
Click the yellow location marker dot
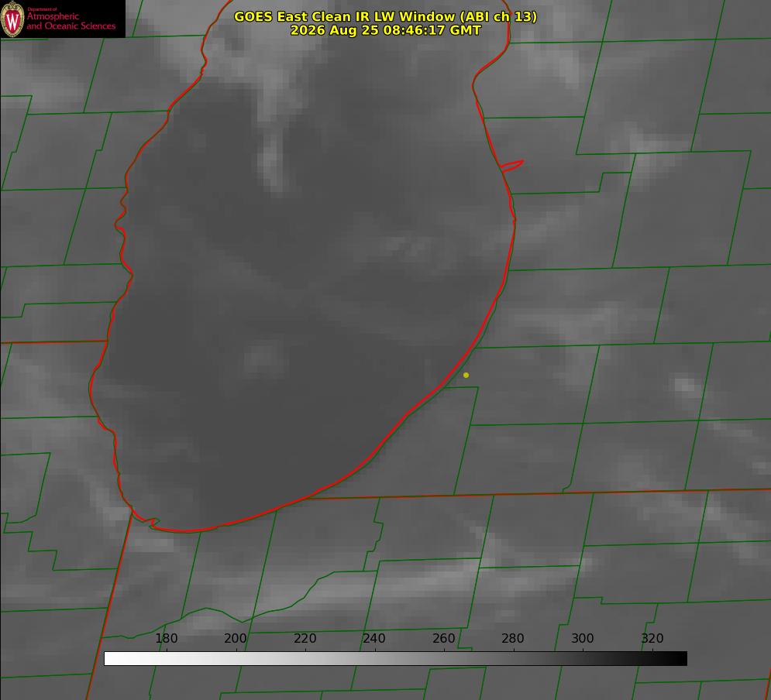[x=466, y=376]
